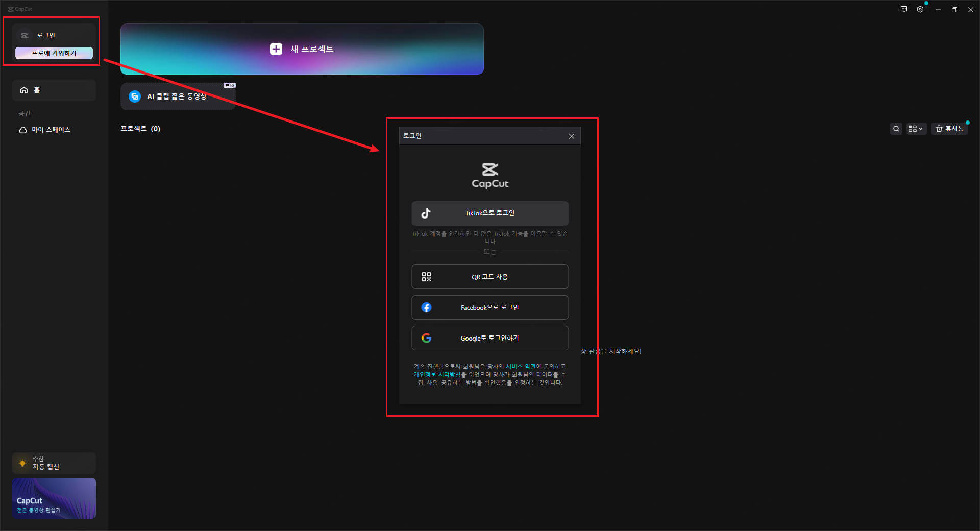The height and width of the screenshot is (531, 980).
Task: Open the 휴지통 trash bin
Action: (949, 129)
